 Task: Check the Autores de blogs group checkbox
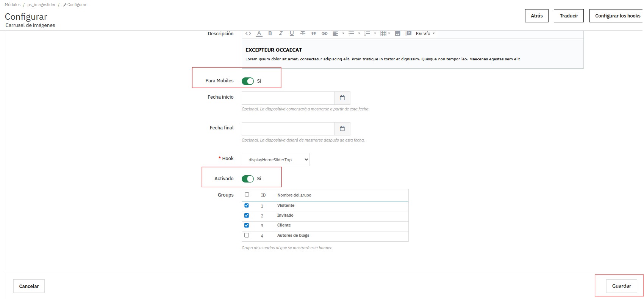coord(247,235)
